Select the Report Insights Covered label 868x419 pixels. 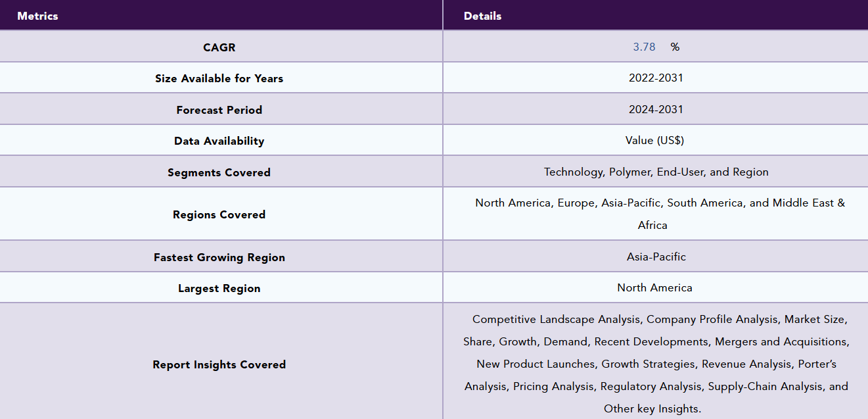(x=219, y=364)
